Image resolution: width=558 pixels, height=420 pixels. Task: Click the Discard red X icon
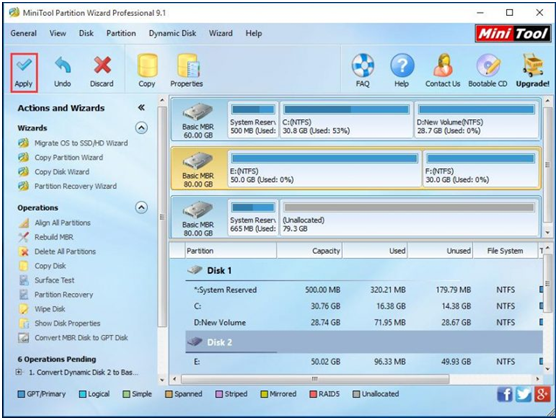102,65
